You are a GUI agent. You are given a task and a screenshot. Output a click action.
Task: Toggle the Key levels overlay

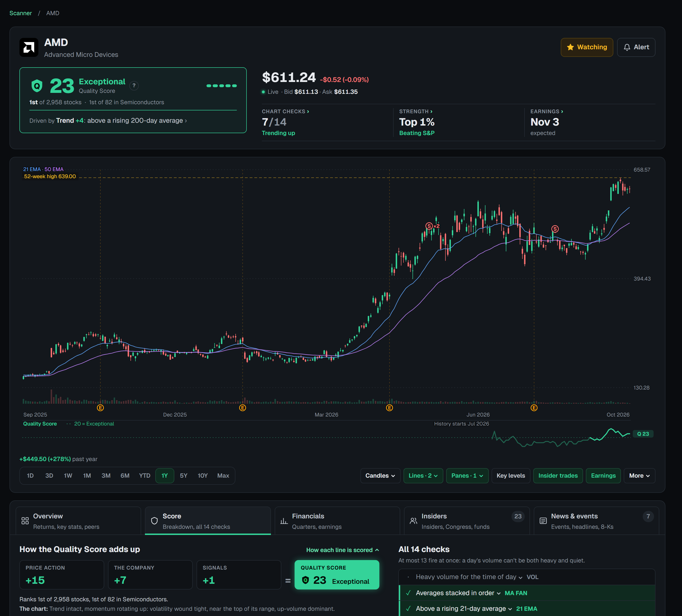(511, 476)
